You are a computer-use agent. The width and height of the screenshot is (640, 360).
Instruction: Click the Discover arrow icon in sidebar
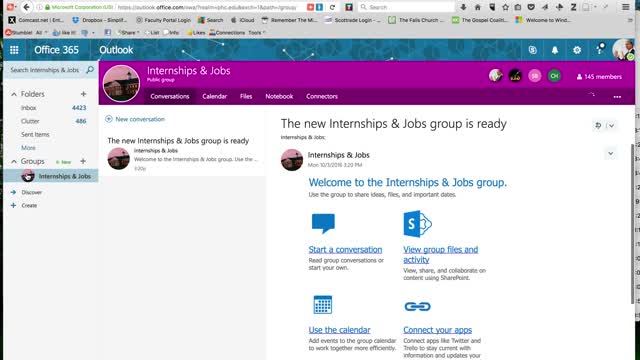[13, 192]
